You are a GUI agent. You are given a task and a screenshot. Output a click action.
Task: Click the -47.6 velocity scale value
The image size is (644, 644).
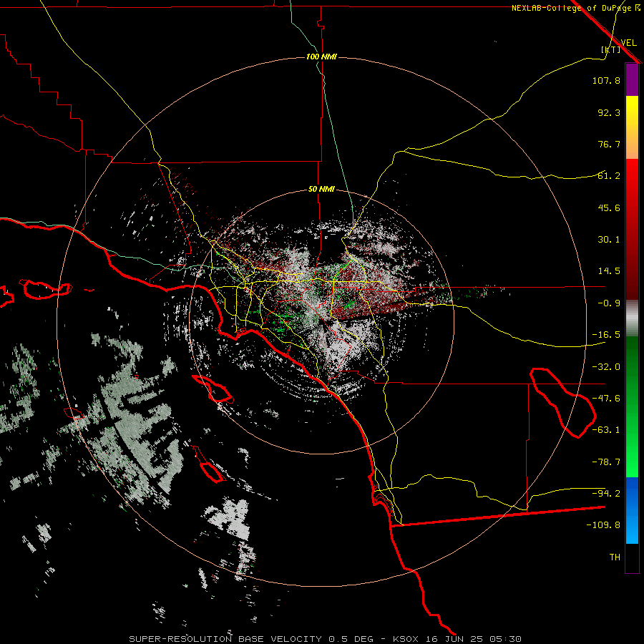(x=606, y=399)
